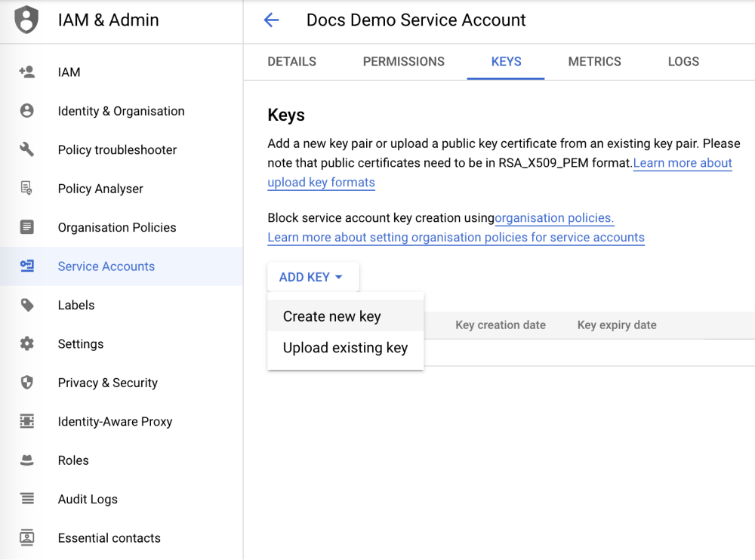Switch to the PERMISSIONS tab

coord(403,62)
